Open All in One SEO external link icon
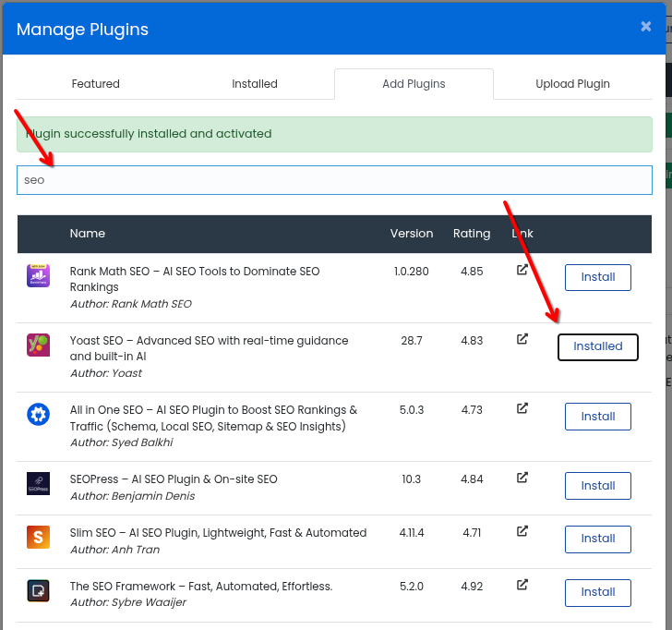This screenshot has width=672, height=630. 522,408
